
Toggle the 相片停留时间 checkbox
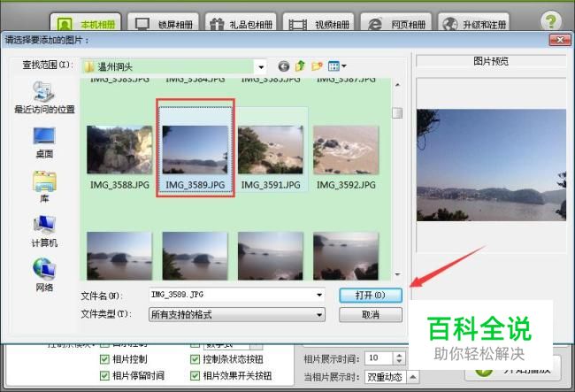[104, 375]
